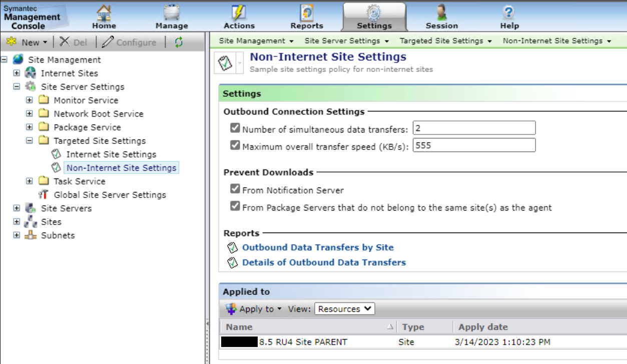Open the Reports icon in top bar
This screenshot has width=627, height=364.
click(x=306, y=12)
